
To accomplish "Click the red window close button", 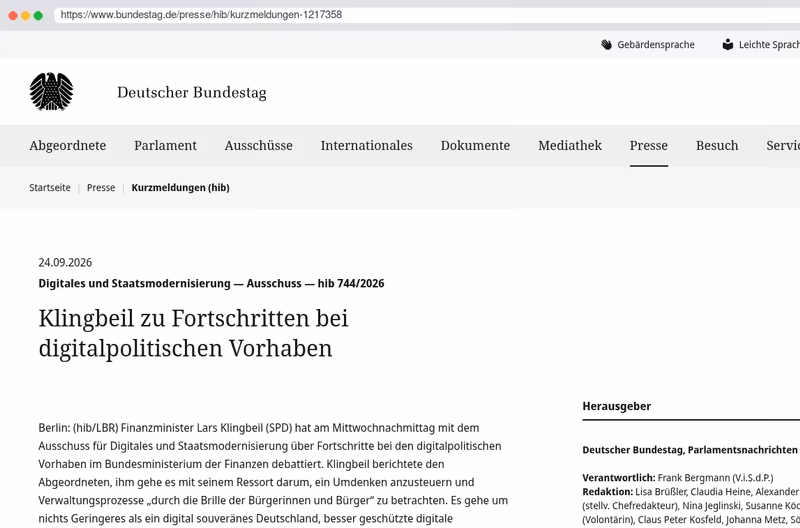I will click(13, 15).
